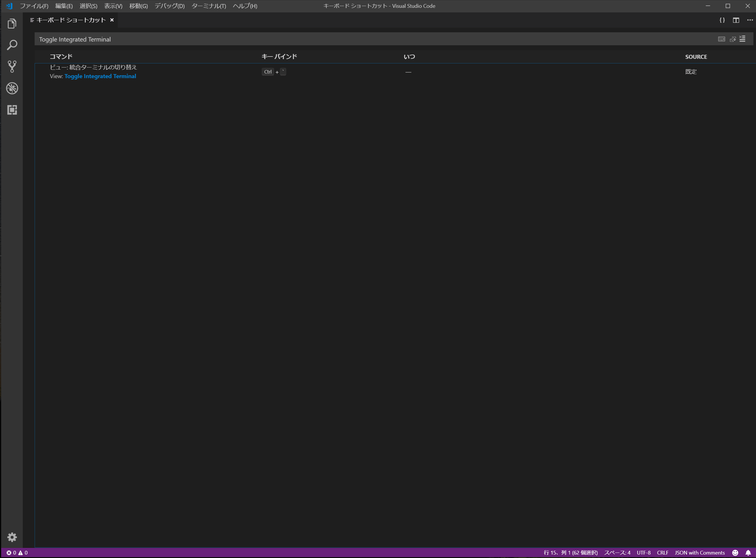Toggle sort by precedence
The height and width of the screenshot is (558, 756).
pyautogui.click(x=733, y=39)
